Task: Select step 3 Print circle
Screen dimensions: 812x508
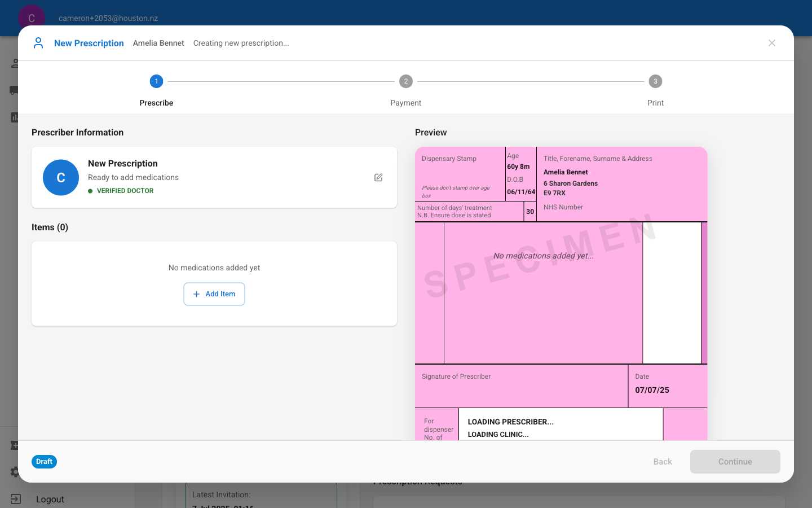Action: (655, 81)
